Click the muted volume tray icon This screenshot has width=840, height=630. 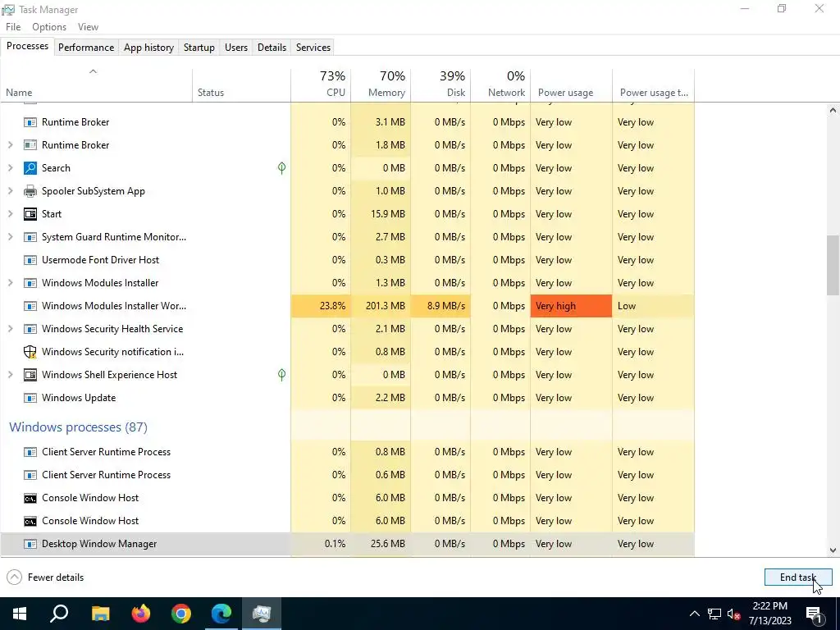(x=734, y=614)
